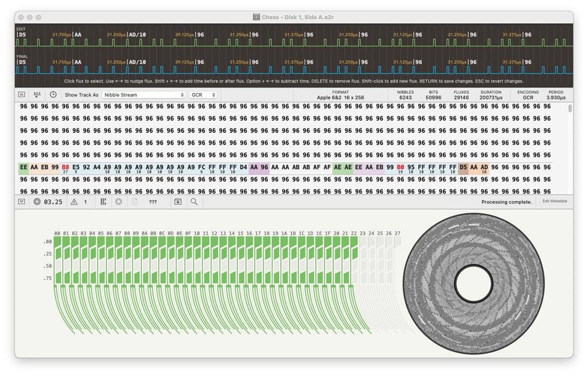Click the Nibbles value 6243
The image size is (588, 376).
click(405, 98)
